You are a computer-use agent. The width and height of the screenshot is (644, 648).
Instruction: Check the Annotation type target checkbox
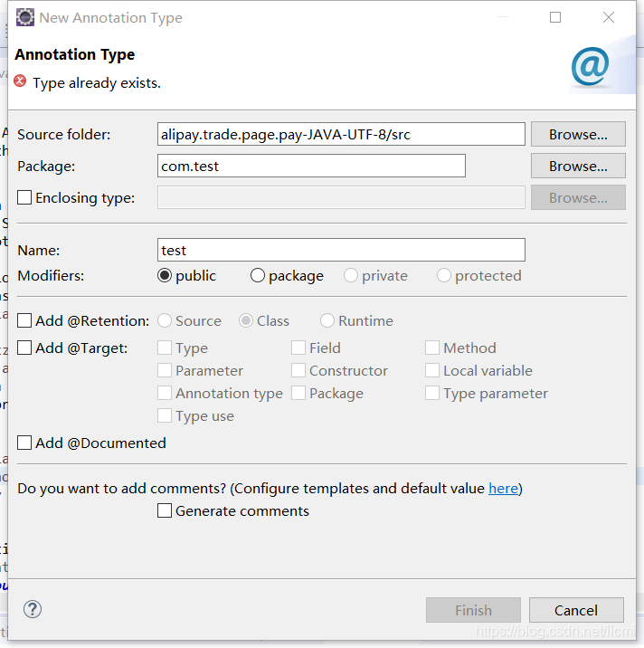165,393
